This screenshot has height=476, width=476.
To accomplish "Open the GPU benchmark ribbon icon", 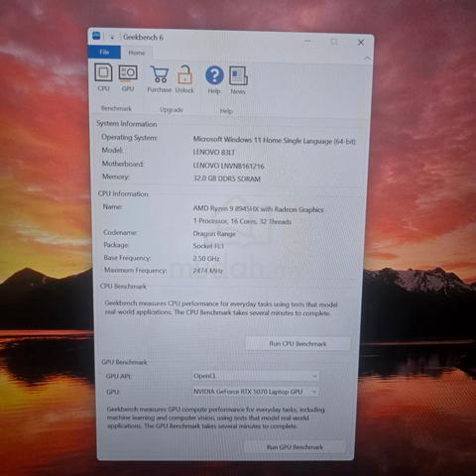I will pos(128,78).
